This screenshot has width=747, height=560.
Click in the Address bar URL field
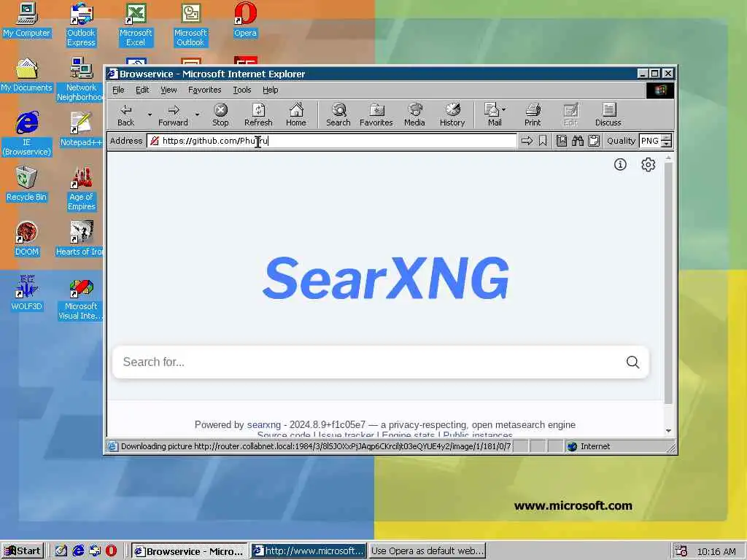point(332,141)
